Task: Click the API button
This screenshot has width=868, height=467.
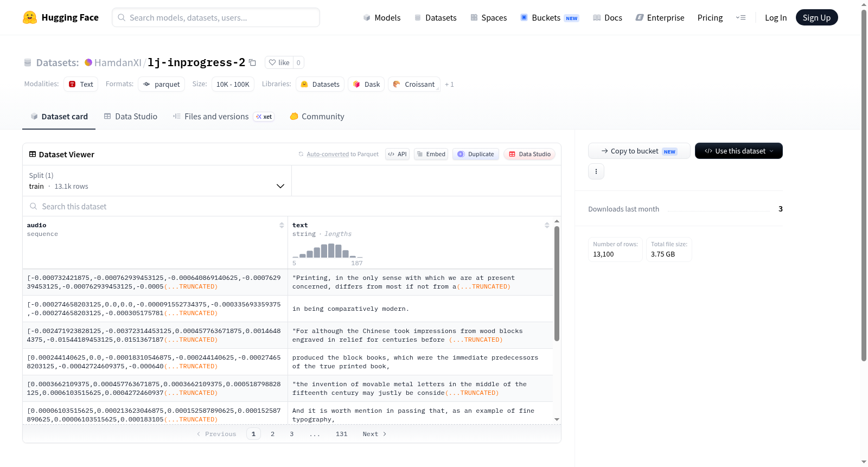Action: [x=397, y=154]
